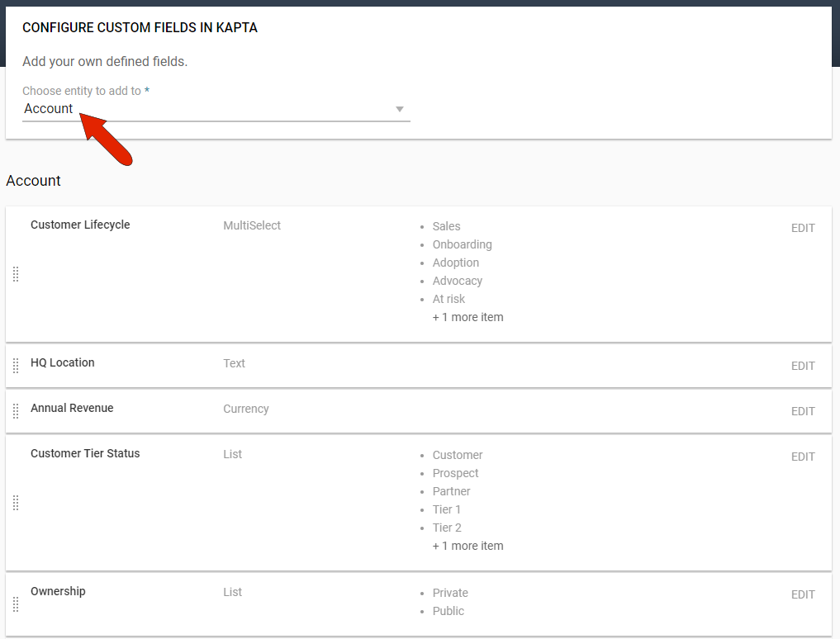Click EDIT for Customer Tier Status
This screenshot has width=840, height=639.
pyautogui.click(x=802, y=457)
